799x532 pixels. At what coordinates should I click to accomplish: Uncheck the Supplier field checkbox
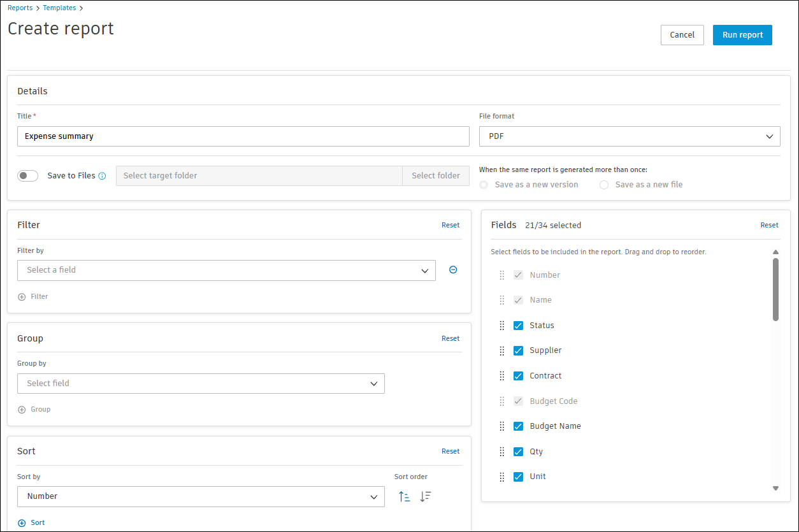tap(518, 351)
